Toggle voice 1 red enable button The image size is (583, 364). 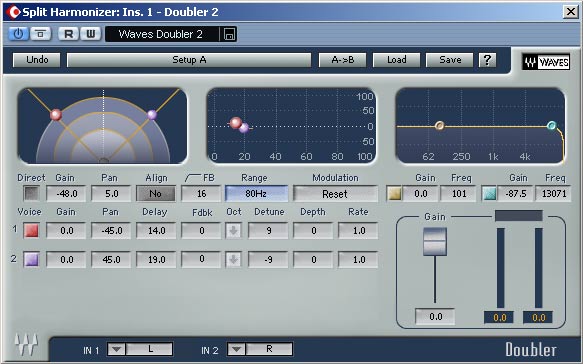tap(31, 231)
